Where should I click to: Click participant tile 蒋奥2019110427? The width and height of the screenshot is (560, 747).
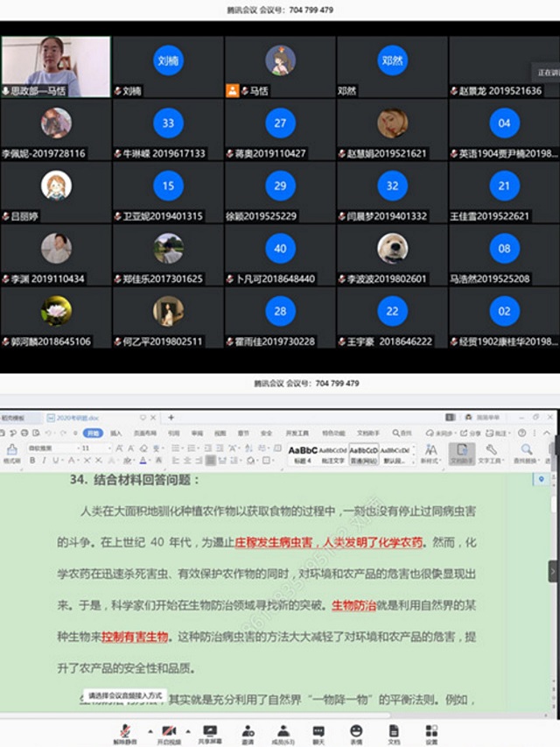click(x=280, y=129)
